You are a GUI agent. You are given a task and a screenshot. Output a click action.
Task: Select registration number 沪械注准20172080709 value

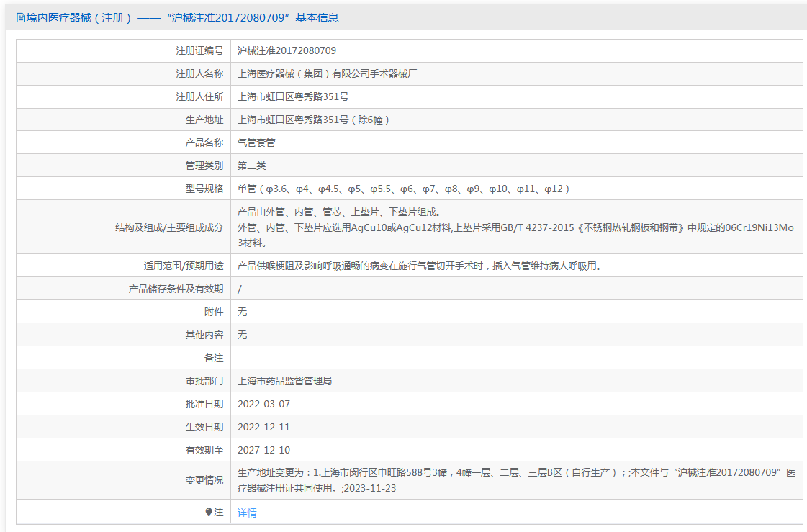click(x=287, y=50)
